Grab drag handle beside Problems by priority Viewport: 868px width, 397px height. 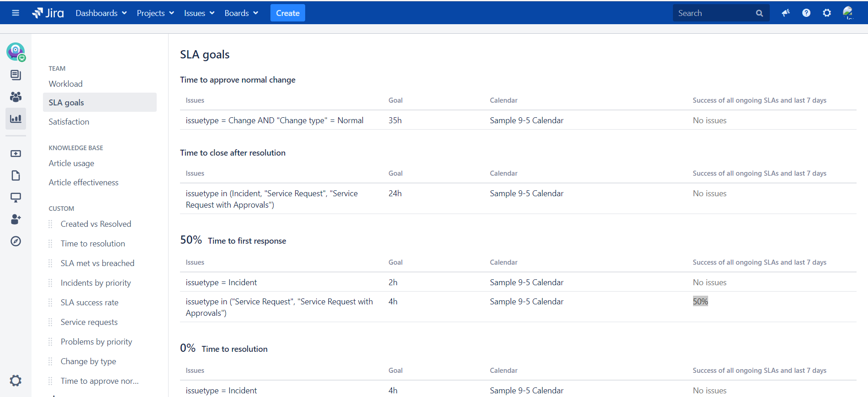(50, 342)
